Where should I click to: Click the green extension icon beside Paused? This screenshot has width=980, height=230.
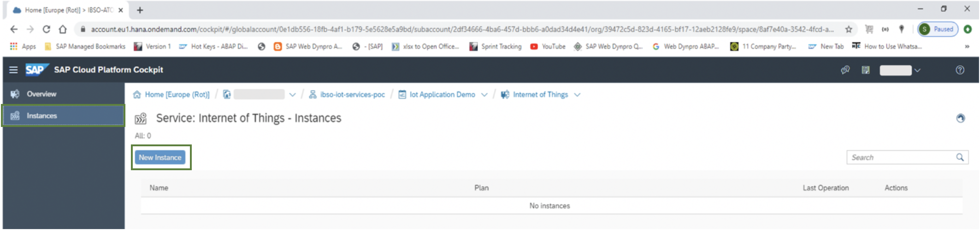tap(968, 29)
